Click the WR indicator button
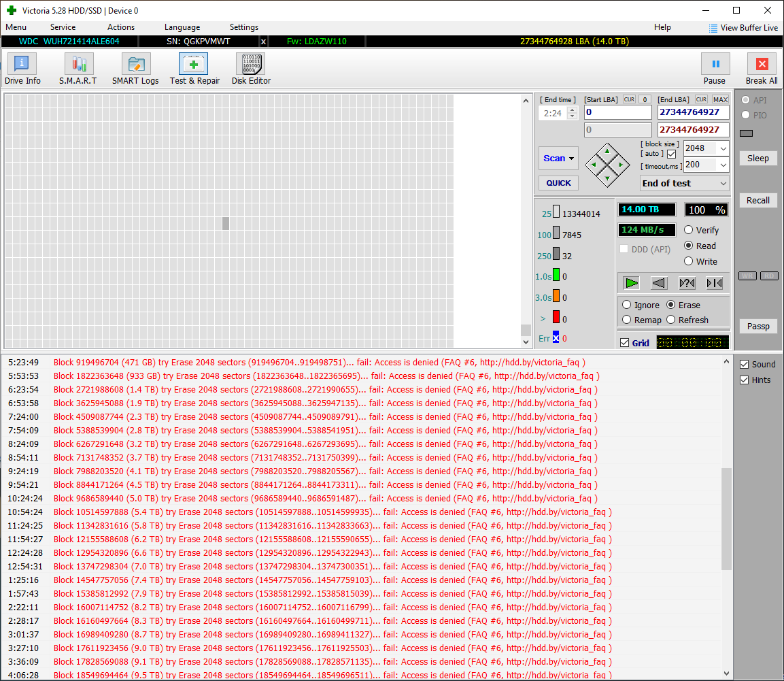Screen dimensions: 784x681 (x=747, y=276)
